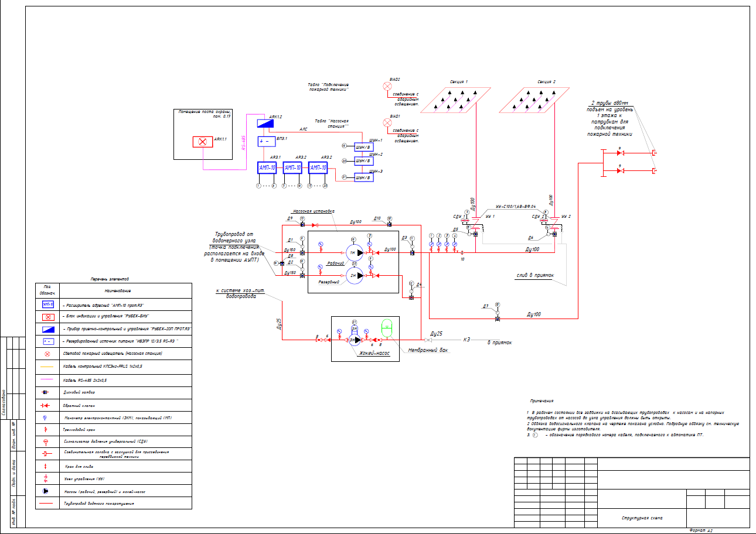Select butterfly valve Д1
The height and width of the screenshot is (534, 756).
(302, 253)
